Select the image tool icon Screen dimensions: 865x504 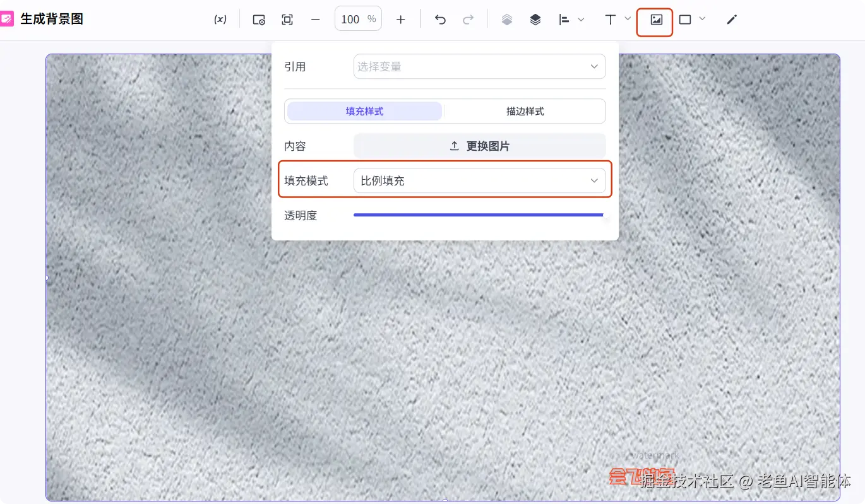(x=656, y=20)
